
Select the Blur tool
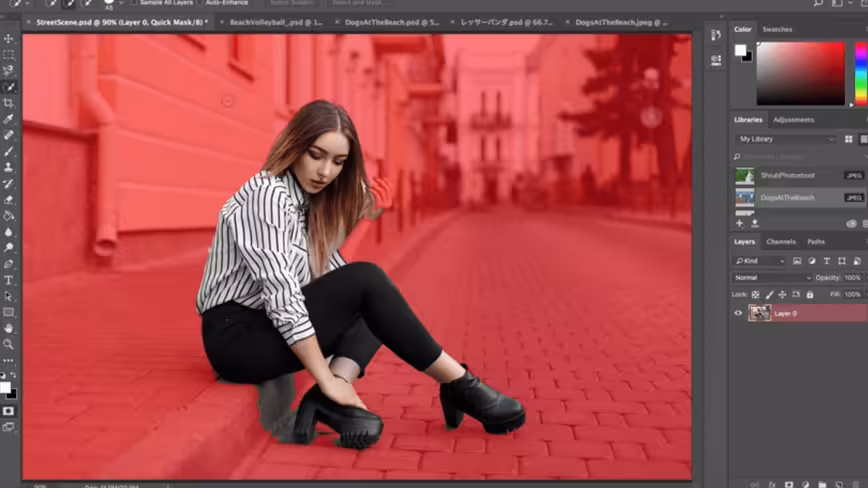[x=8, y=232]
